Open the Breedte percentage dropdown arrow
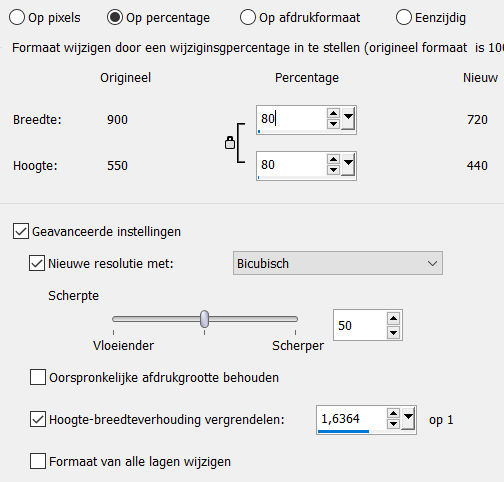504x482 pixels. point(348,119)
